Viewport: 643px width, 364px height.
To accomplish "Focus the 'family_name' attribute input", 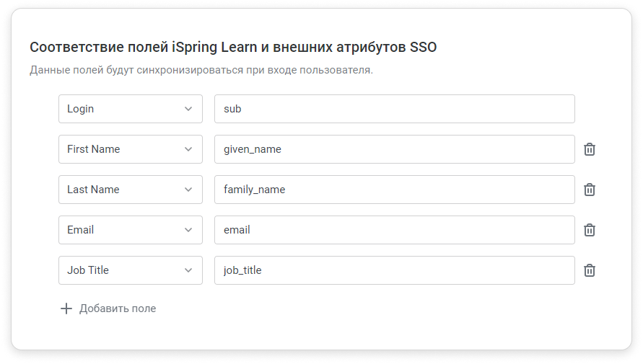I will click(x=395, y=190).
